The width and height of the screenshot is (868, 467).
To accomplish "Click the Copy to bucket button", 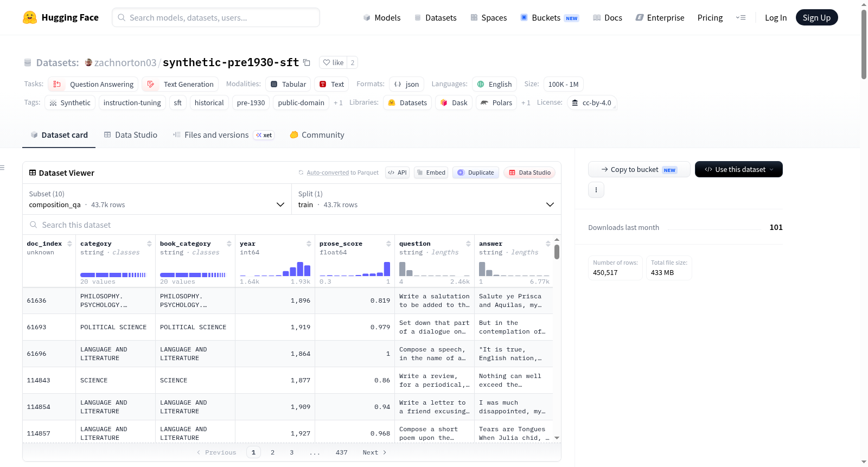I will point(639,169).
